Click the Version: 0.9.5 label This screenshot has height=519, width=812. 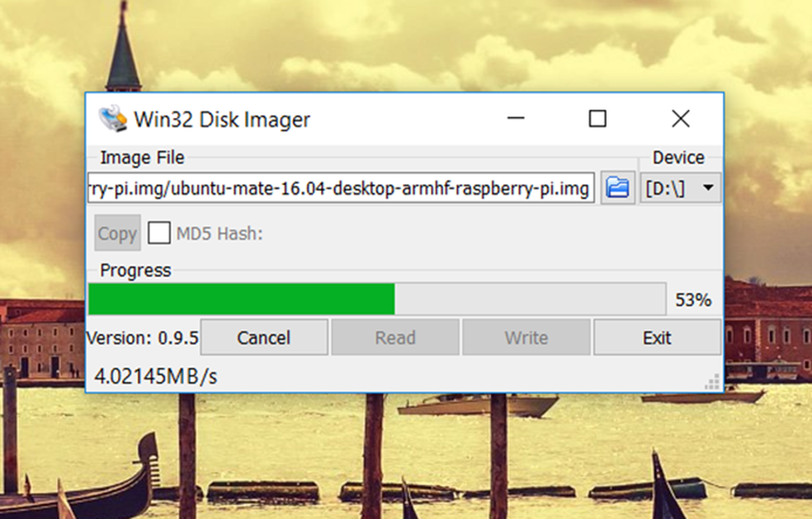point(143,337)
